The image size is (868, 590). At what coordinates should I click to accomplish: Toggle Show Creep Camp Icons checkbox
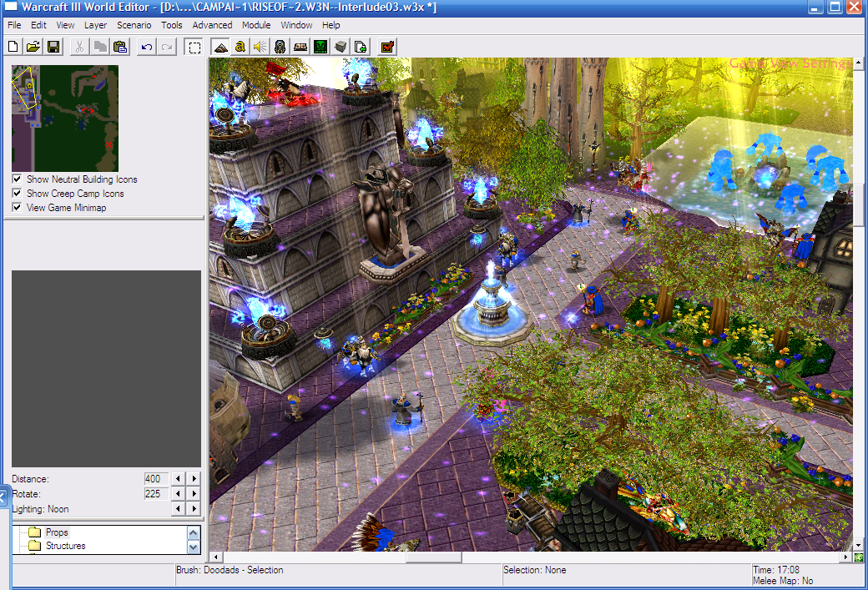coord(18,193)
